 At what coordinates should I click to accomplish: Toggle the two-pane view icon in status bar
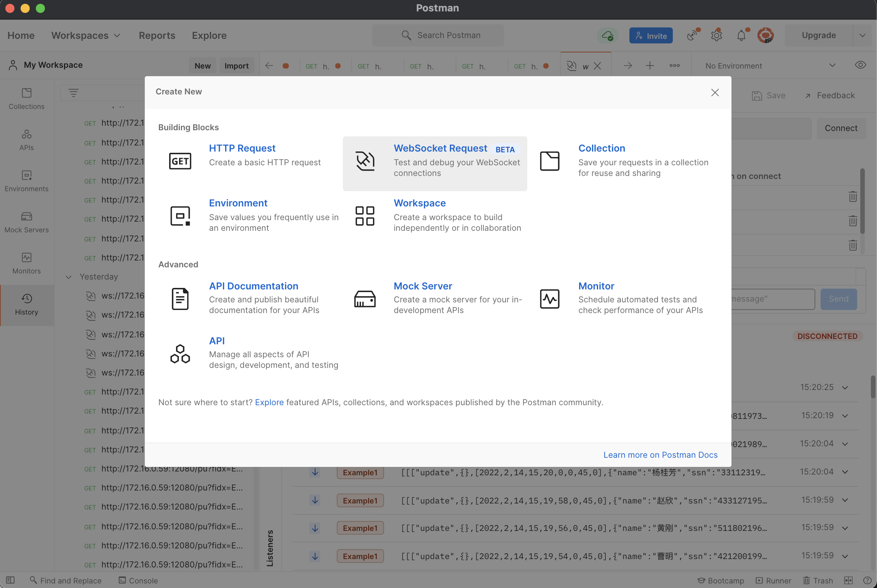point(848,580)
